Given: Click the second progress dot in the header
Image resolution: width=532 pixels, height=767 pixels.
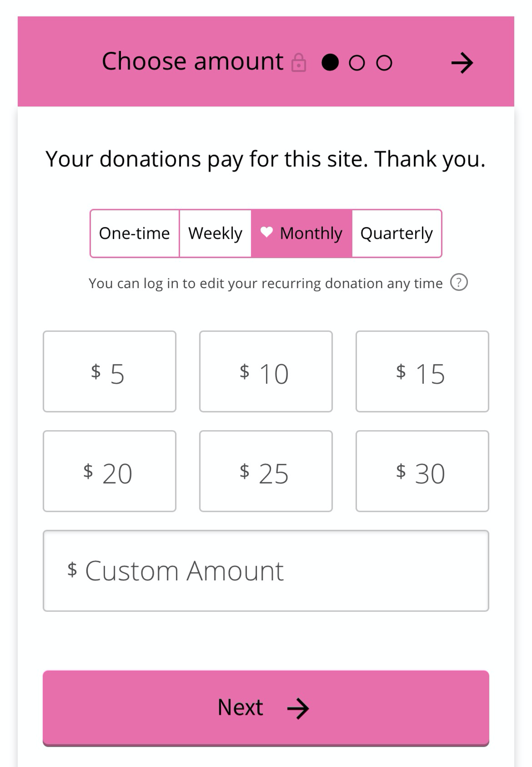Looking at the screenshot, I should click(357, 61).
